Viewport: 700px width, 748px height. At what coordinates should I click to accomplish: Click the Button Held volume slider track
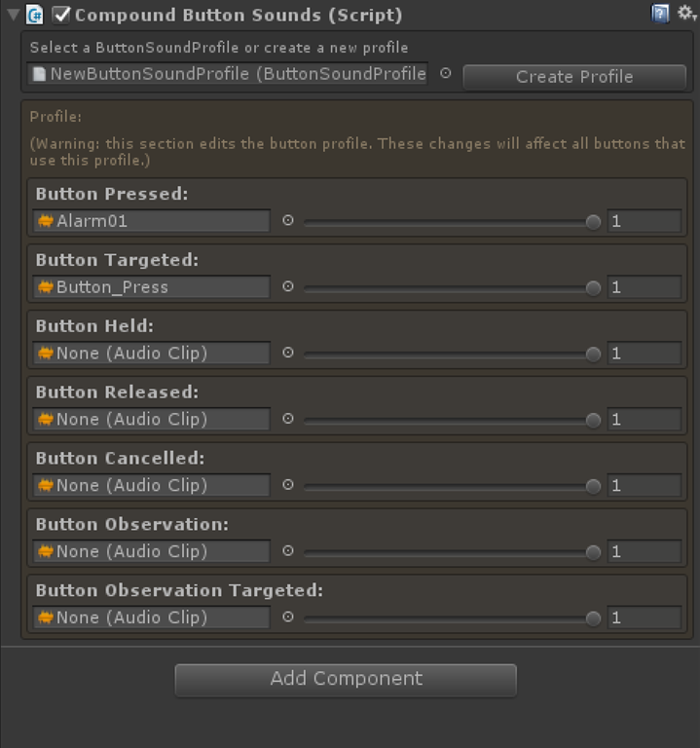click(452, 355)
